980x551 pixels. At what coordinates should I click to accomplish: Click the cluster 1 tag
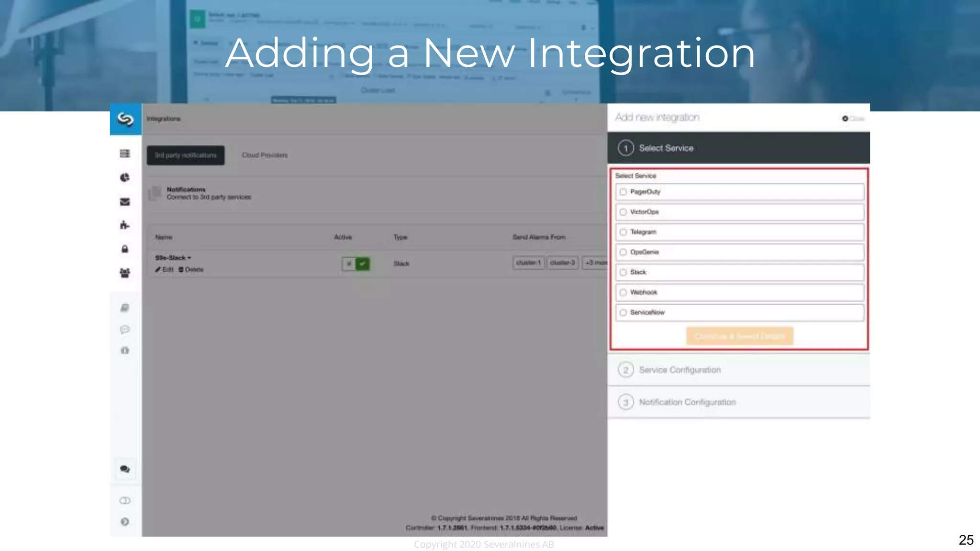tap(528, 263)
